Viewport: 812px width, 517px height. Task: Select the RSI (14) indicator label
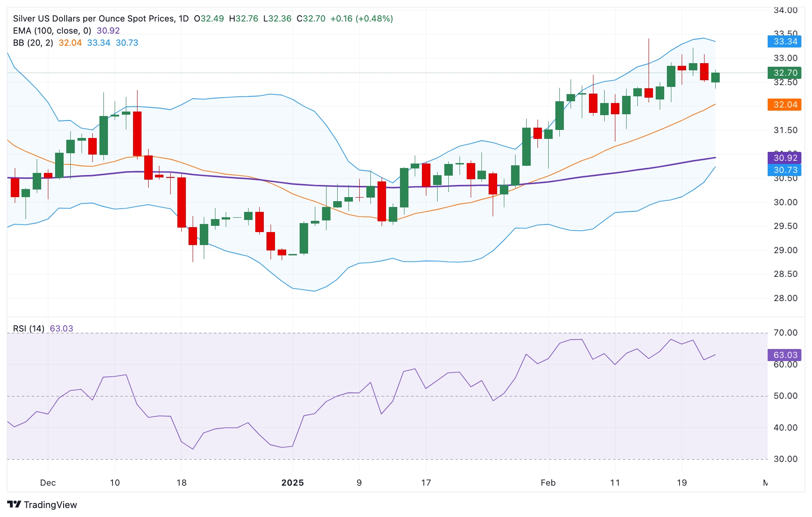pyautogui.click(x=29, y=328)
